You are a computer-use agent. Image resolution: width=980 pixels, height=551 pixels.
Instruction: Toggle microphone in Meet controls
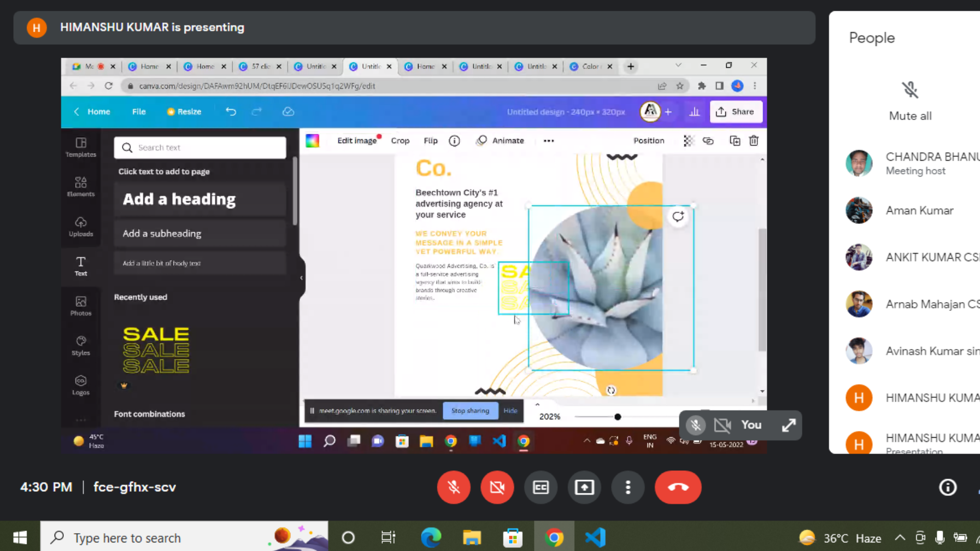pos(453,487)
